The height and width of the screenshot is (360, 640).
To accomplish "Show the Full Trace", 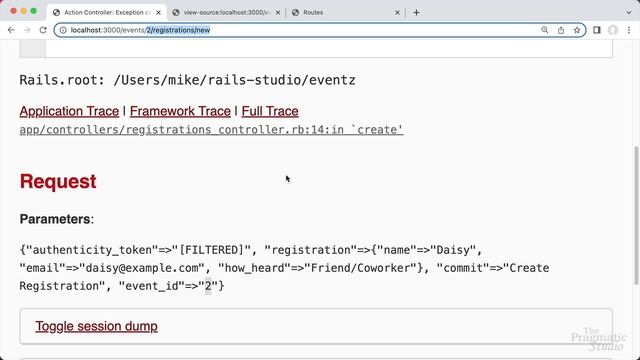I will [270, 111].
